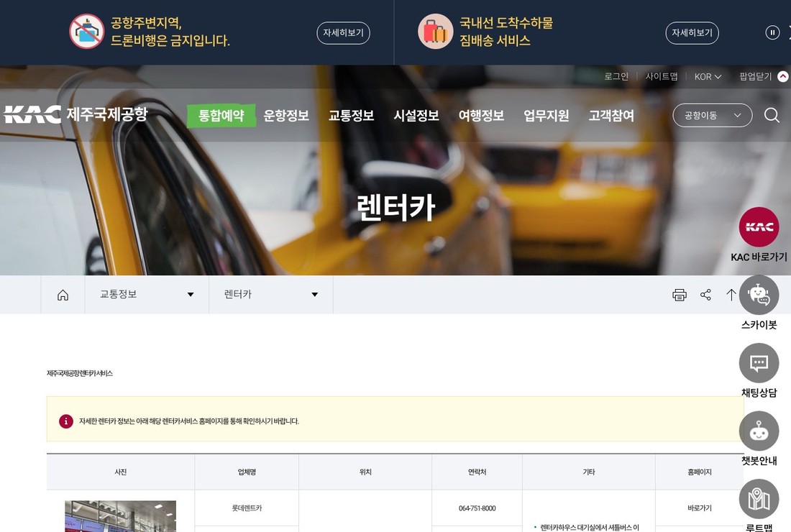Open details for baggage delivery service
The height and width of the screenshot is (532, 791).
692,33
